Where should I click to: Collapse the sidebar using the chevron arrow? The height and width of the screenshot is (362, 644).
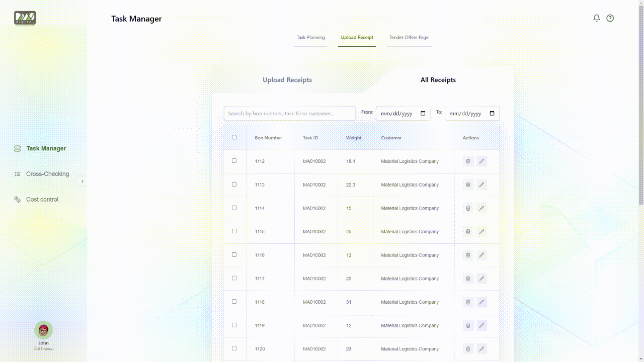pyautogui.click(x=83, y=182)
